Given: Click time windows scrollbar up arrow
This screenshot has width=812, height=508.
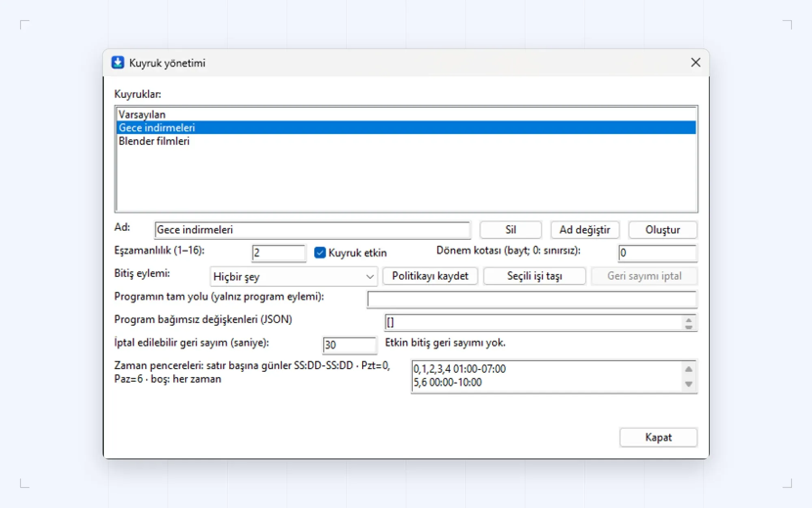Looking at the screenshot, I should pos(689,369).
